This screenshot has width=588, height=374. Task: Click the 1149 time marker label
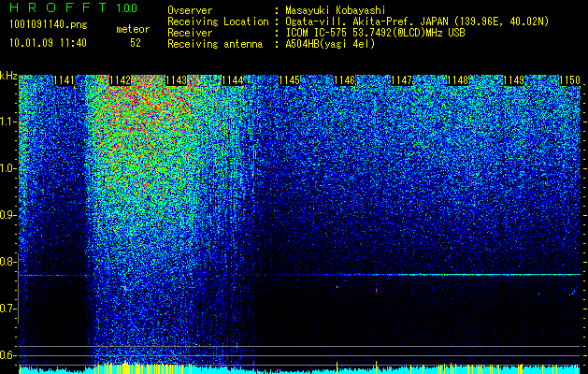(513, 80)
